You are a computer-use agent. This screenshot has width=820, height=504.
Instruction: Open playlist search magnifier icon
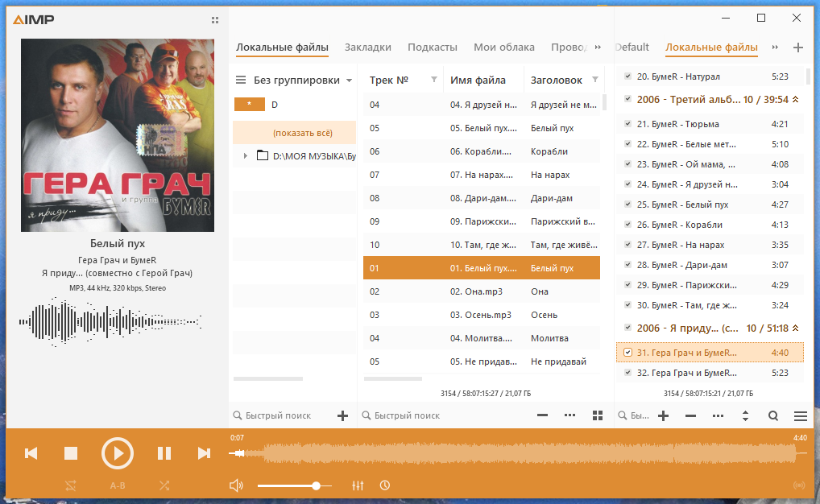point(773,415)
